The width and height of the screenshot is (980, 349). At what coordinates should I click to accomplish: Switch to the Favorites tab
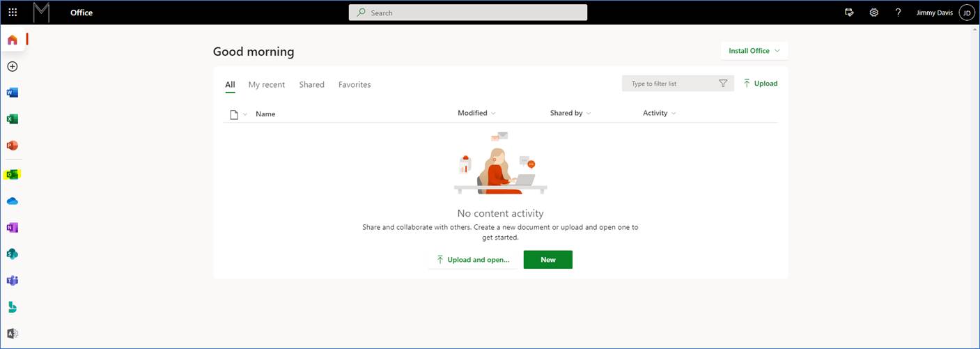click(x=355, y=85)
